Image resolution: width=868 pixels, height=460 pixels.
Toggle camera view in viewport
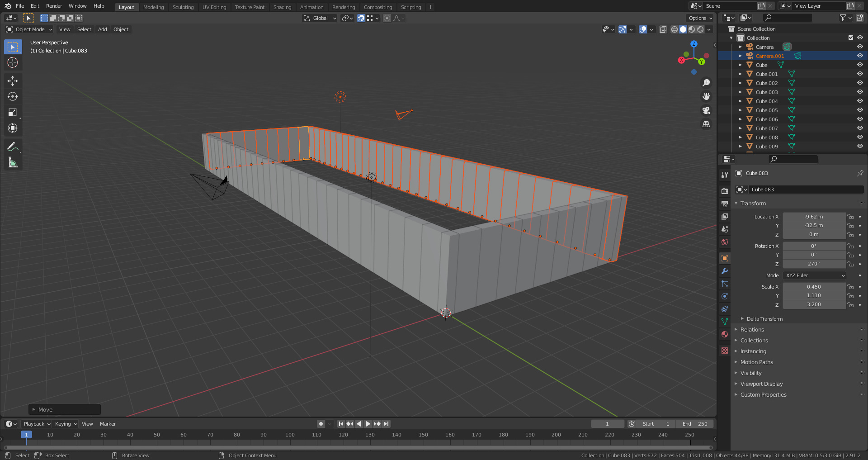click(706, 110)
